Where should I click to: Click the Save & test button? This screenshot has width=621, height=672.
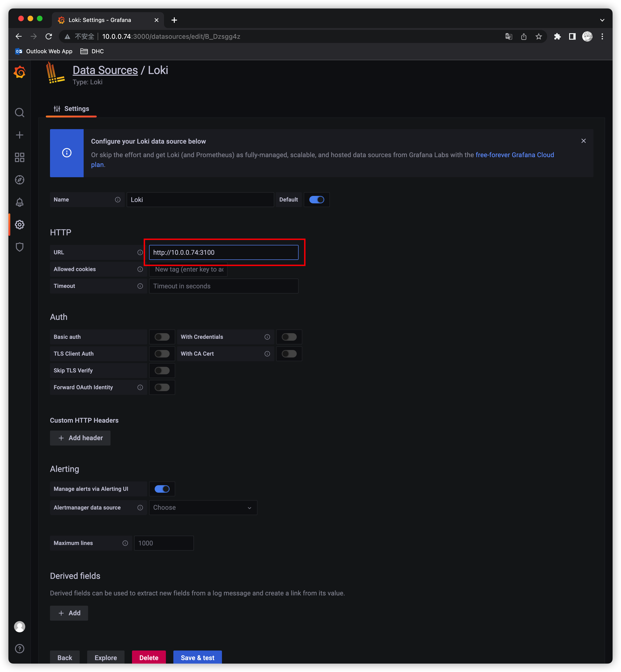198,658
